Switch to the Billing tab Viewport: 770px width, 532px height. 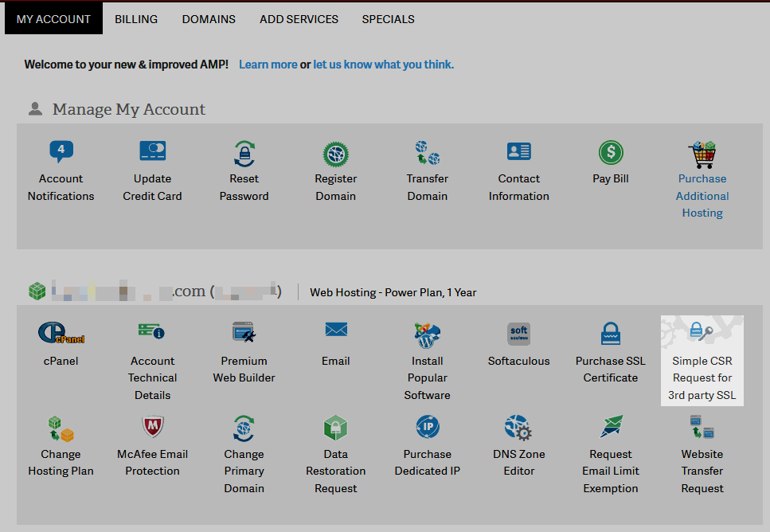tap(136, 19)
